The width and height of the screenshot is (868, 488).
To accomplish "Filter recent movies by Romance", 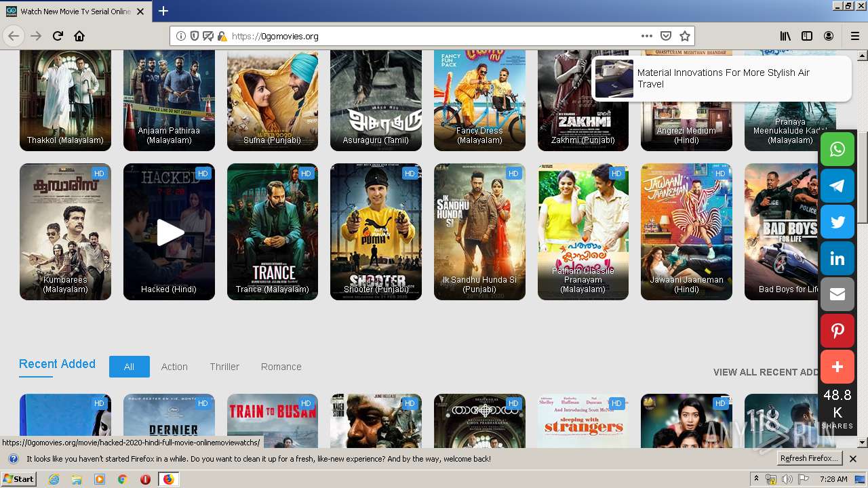I will [x=281, y=367].
